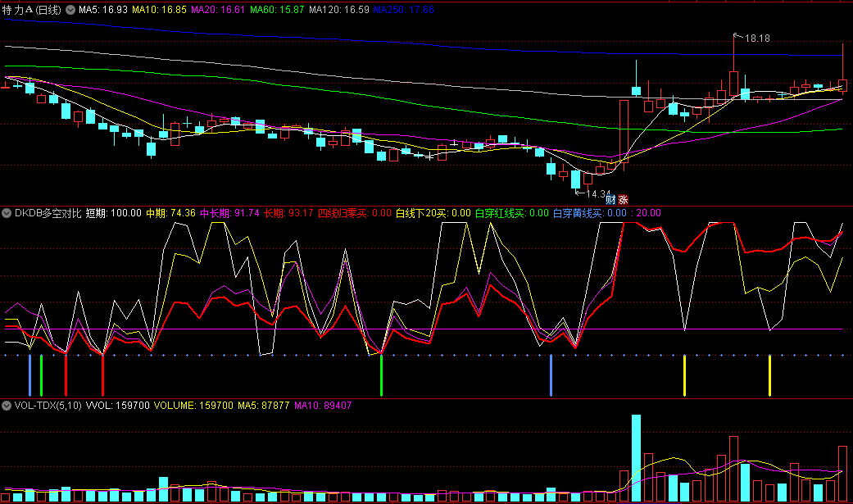Click the VVOL: 159700 value
Viewport: 853px width, 504px height.
[x=117, y=406]
